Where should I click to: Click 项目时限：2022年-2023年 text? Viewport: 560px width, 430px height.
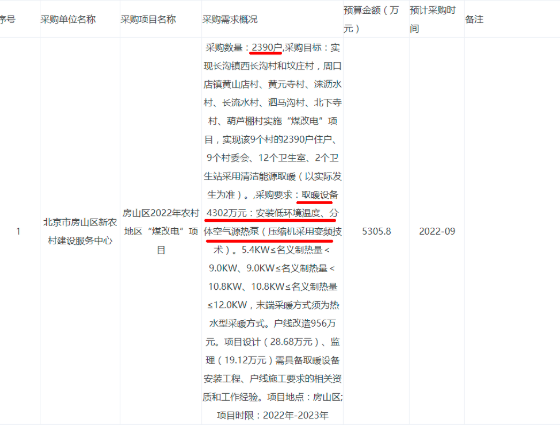pyautogui.click(x=272, y=415)
